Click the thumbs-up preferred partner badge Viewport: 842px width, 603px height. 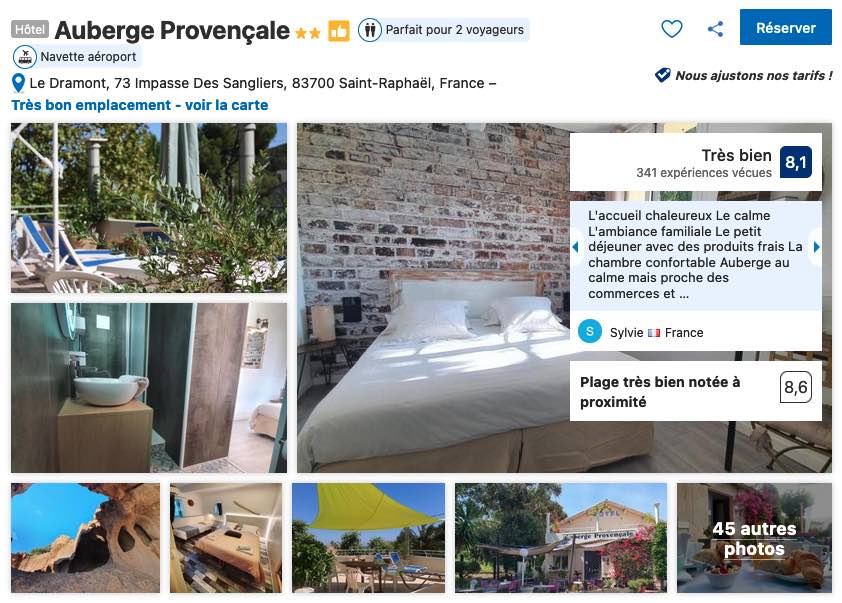point(339,31)
